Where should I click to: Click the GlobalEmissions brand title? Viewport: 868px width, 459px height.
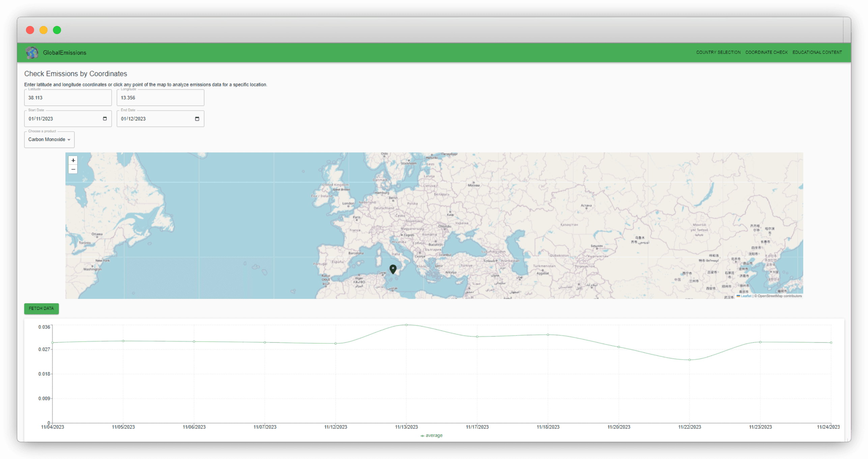(x=65, y=53)
